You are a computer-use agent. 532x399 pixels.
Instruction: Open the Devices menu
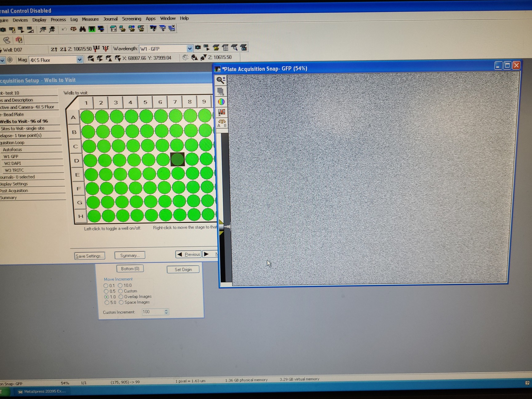point(20,19)
